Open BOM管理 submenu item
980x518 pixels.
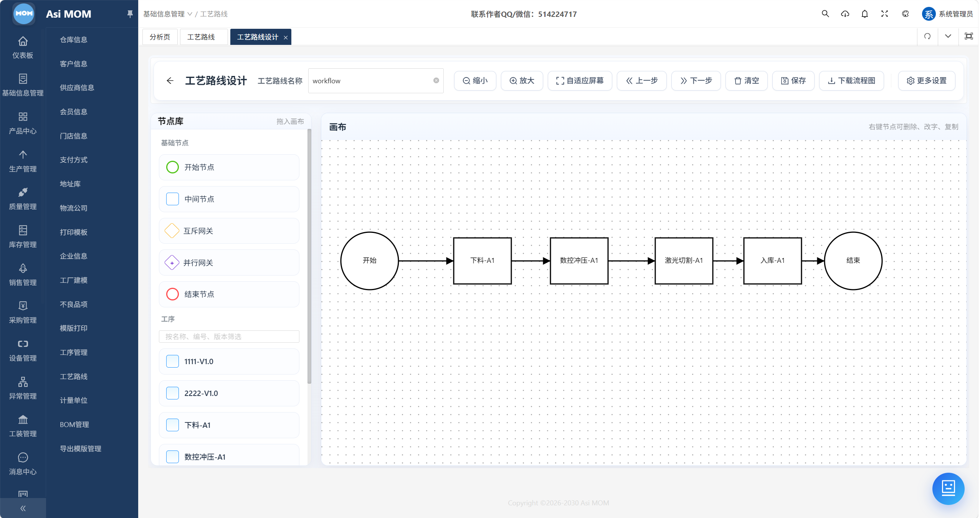click(x=74, y=424)
